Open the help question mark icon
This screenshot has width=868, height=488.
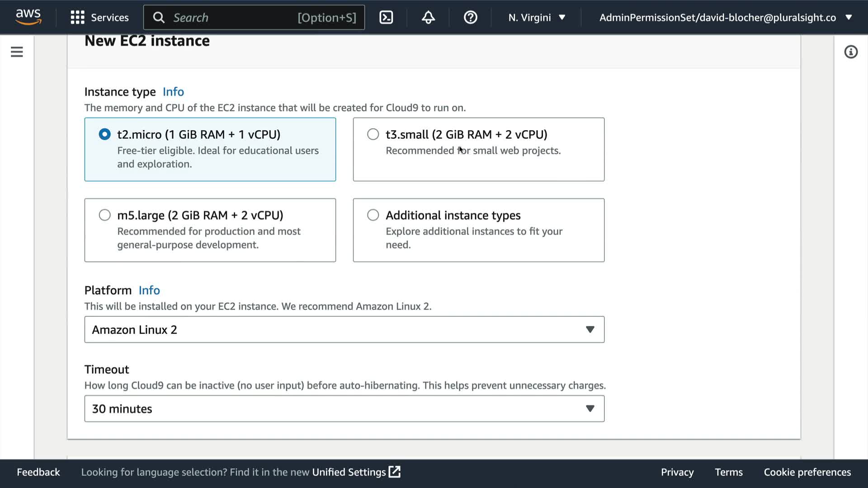470,18
